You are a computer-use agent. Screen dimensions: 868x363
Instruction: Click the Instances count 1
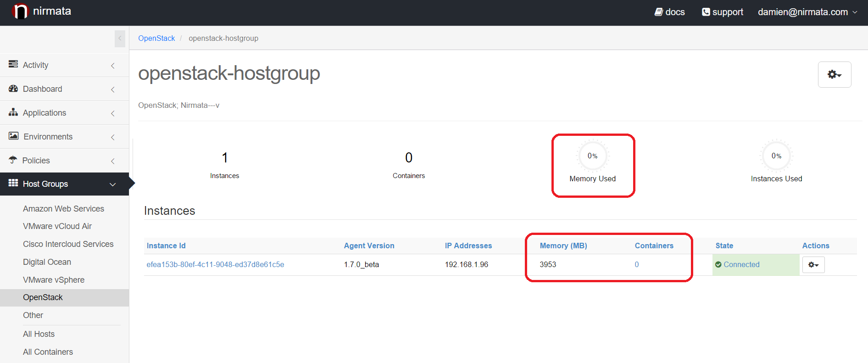point(225,158)
